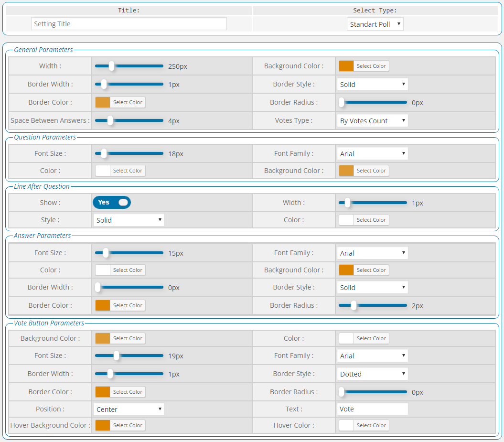Click Select Color for Hover Color
Viewport: 504px width, 442px height.
(371, 425)
